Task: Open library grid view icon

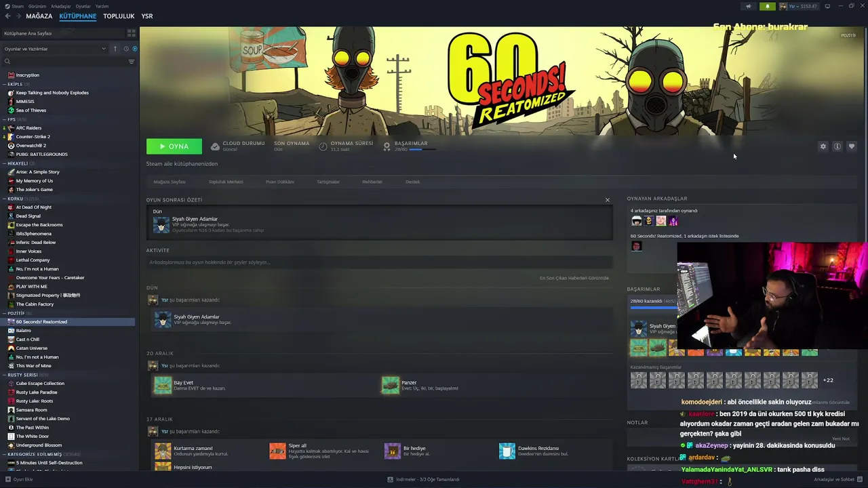Action: (x=132, y=33)
